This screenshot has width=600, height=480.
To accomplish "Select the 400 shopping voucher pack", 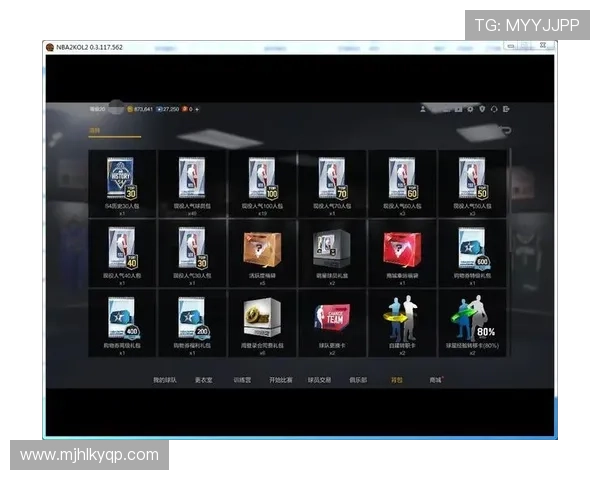I will (122, 323).
